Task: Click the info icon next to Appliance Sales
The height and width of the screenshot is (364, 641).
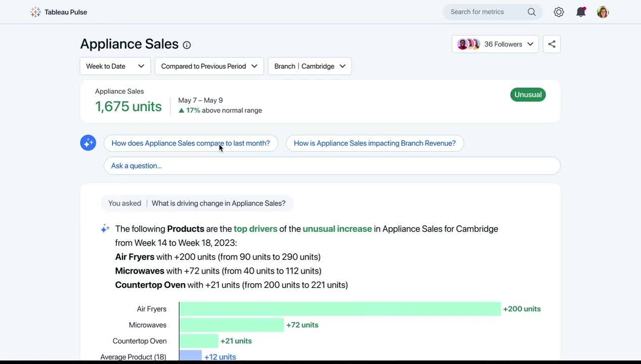Action: coord(187,45)
